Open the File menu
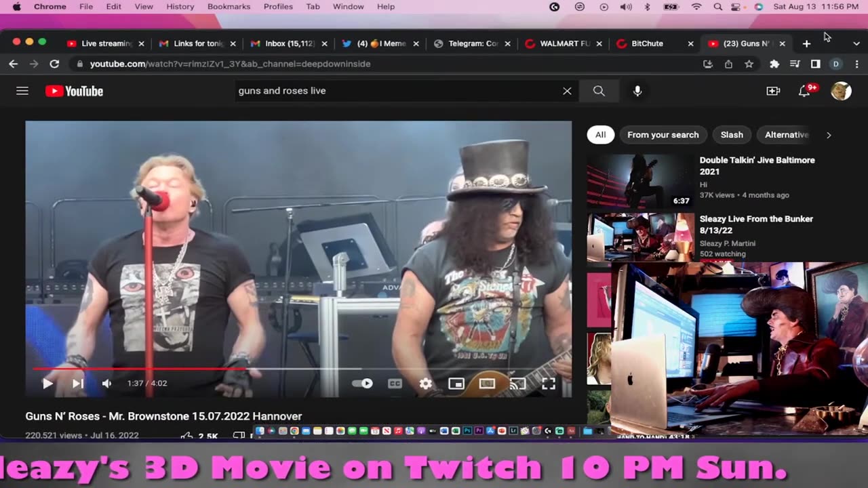The height and width of the screenshot is (488, 868). (86, 7)
